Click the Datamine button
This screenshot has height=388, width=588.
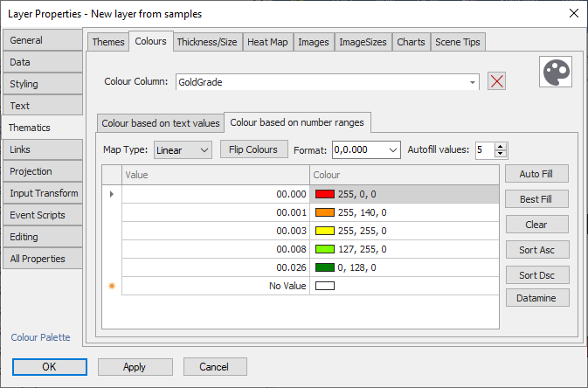(537, 298)
